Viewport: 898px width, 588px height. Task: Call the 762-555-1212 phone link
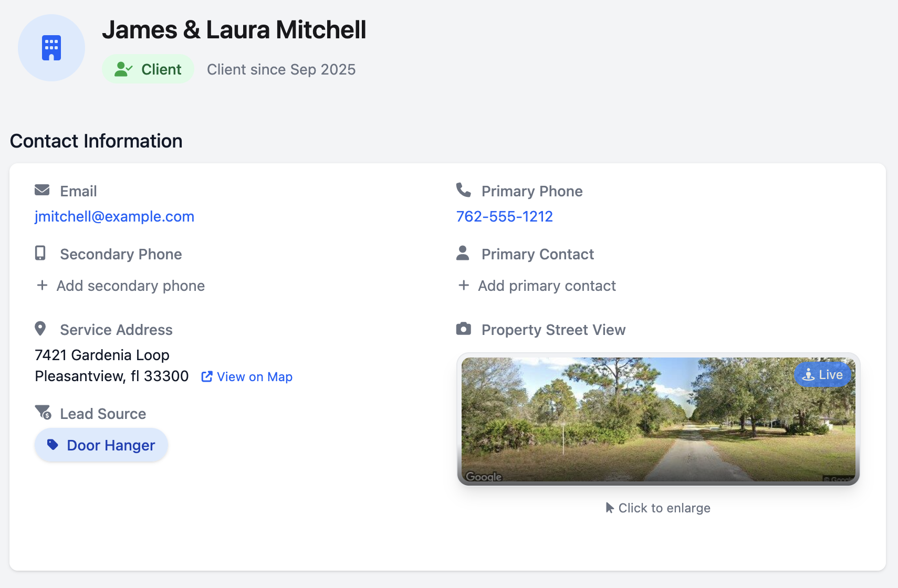[504, 216]
